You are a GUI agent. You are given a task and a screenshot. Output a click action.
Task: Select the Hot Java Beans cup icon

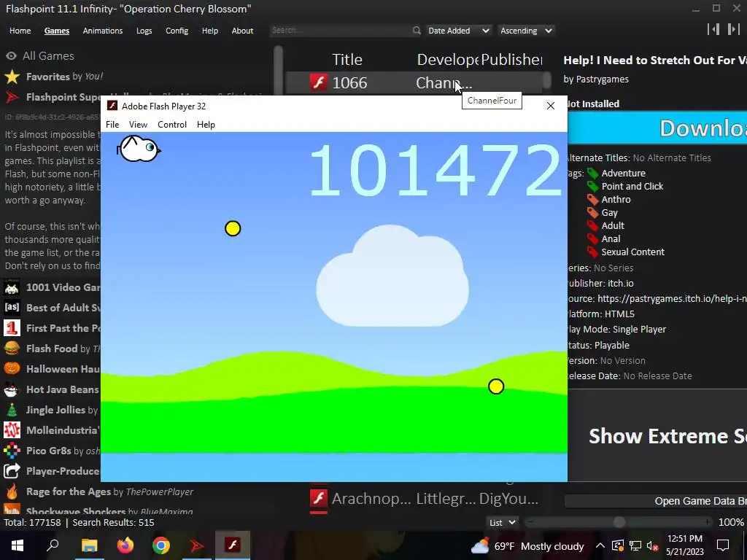12,389
